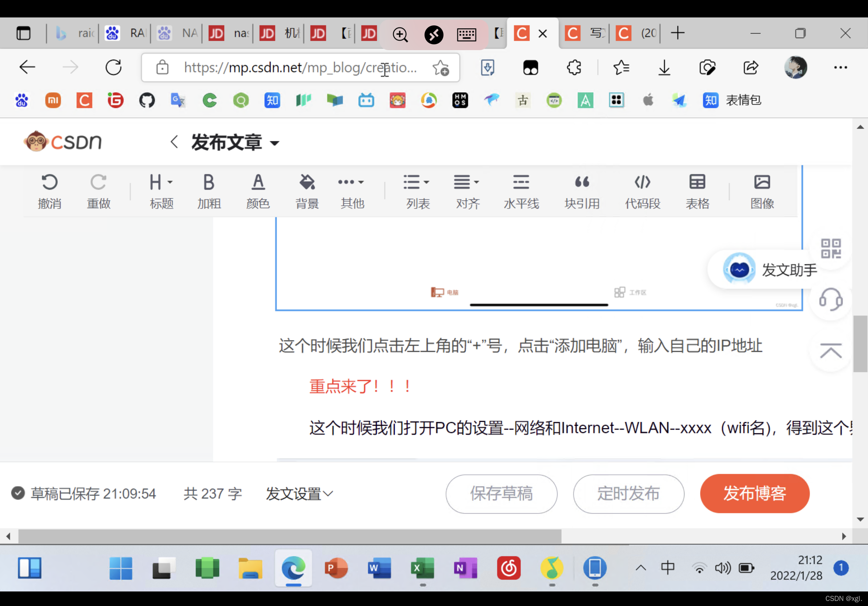Click the 保存草稿 save draft button

point(501,493)
